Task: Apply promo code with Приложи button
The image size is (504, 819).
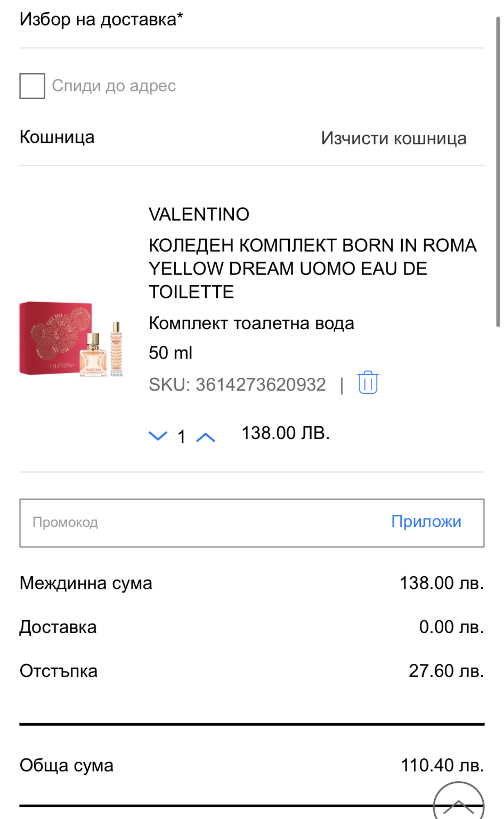Action: (x=426, y=522)
